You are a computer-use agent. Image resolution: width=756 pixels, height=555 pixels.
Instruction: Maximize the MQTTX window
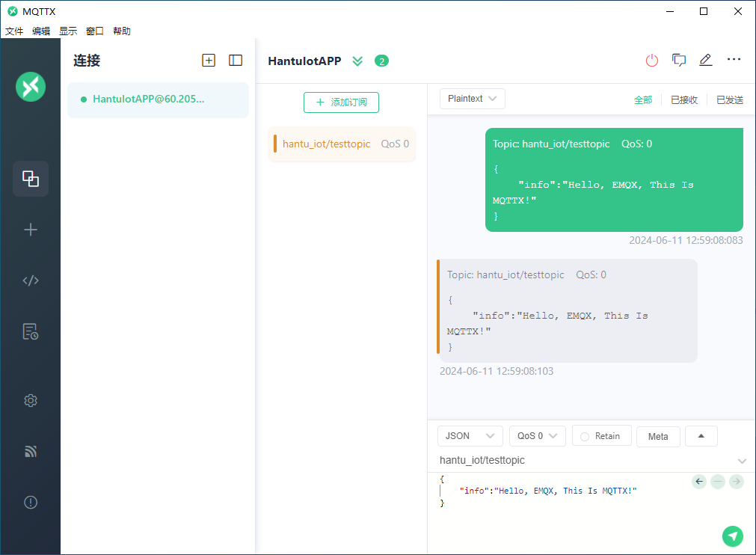coord(704,11)
